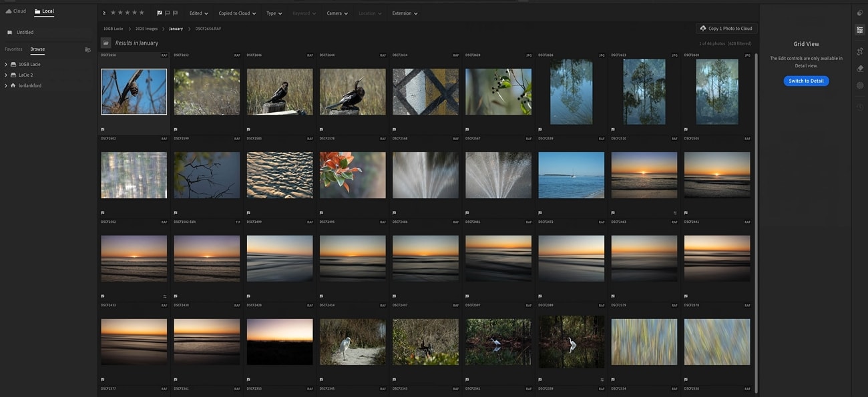Click the folder icon beside Results in January
Image resolution: width=868 pixels, height=397 pixels.
point(105,43)
